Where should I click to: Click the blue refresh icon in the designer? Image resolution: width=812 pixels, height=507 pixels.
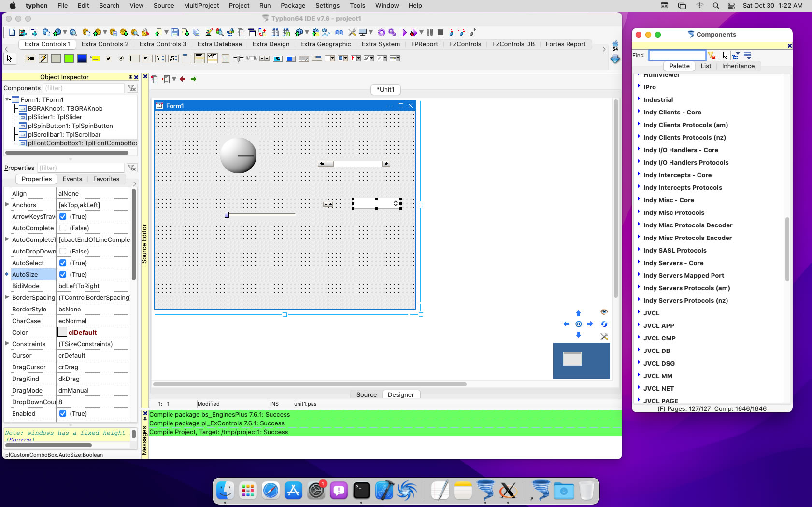pyautogui.click(x=604, y=324)
